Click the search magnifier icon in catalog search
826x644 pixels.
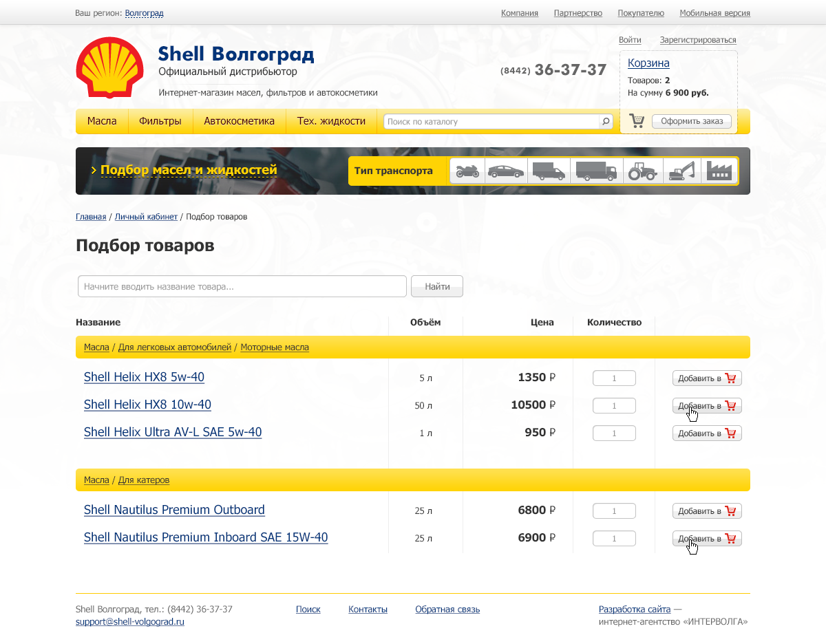click(x=606, y=122)
